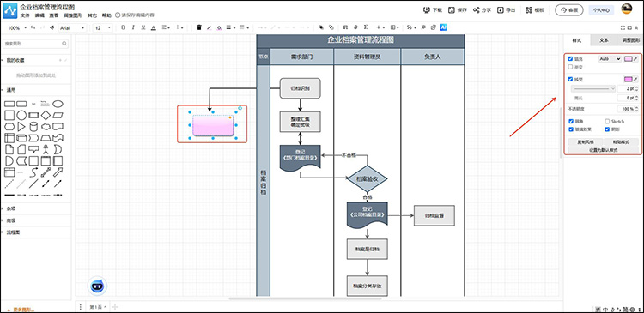Open the AI assistant toolbar button
This screenshot has height=313, width=644.
(x=444, y=27)
